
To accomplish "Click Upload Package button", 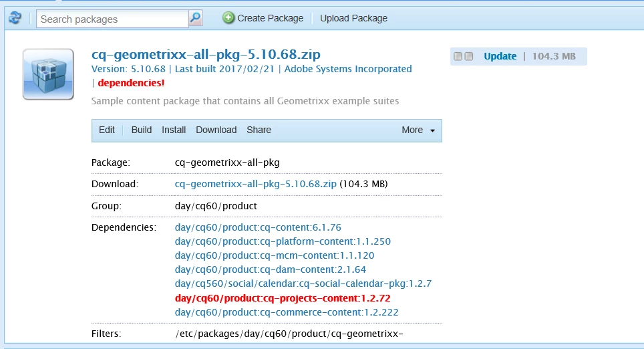I will click(x=353, y=18).
